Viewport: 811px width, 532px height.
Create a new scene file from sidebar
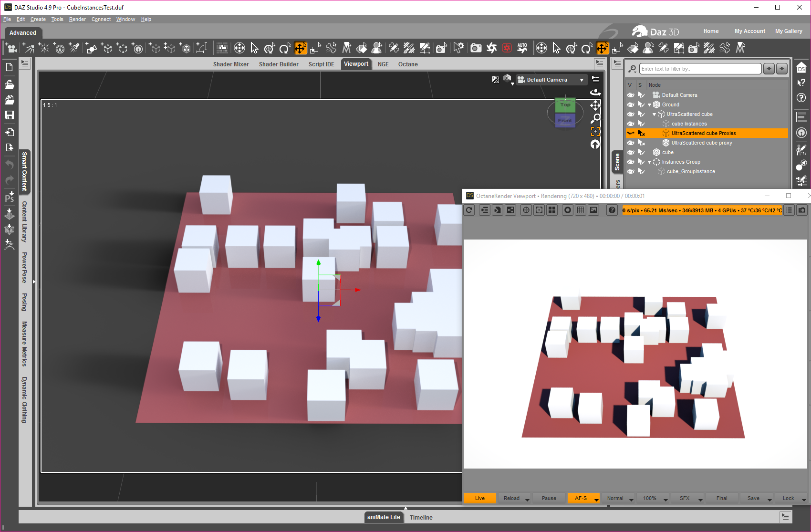9,67
